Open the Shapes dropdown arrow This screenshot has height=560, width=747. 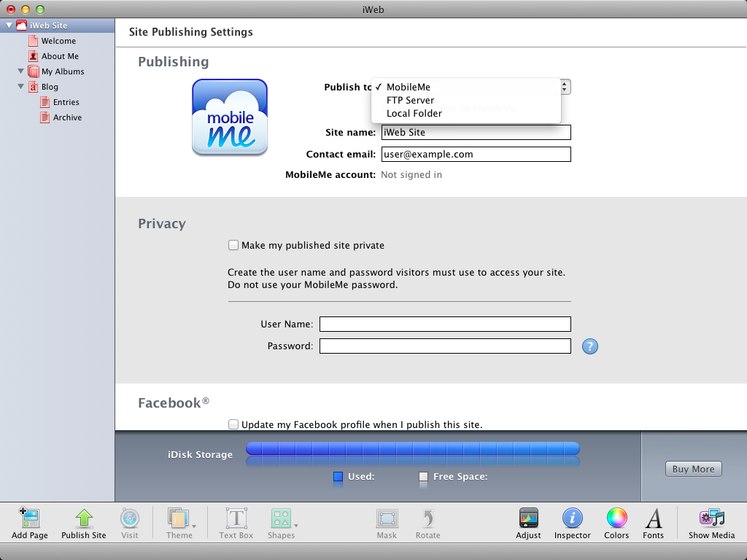point(296,526)
